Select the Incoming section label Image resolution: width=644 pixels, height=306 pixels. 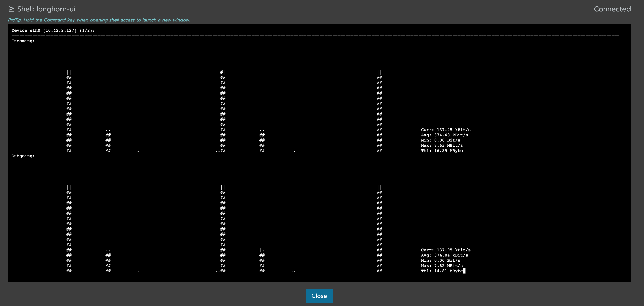(x=23, y=41)
